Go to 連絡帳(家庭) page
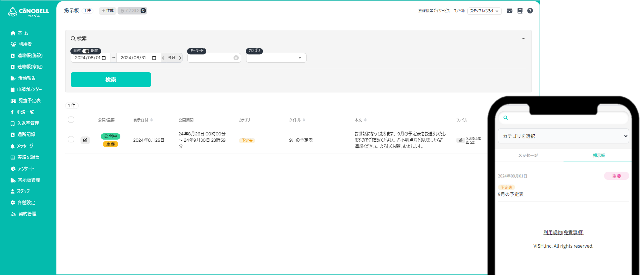Viewport: 644px width, 275px height. pyautogui.click(x=27, y=67)
